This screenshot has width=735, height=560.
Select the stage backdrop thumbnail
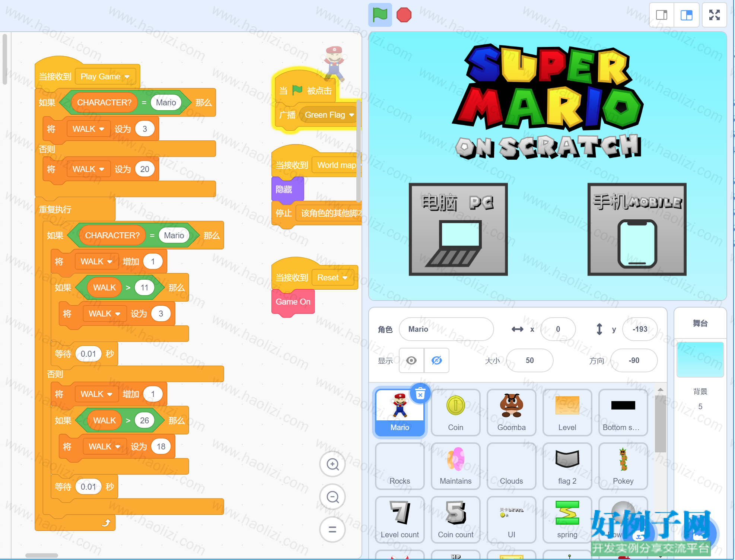click(x=700, y=360)
